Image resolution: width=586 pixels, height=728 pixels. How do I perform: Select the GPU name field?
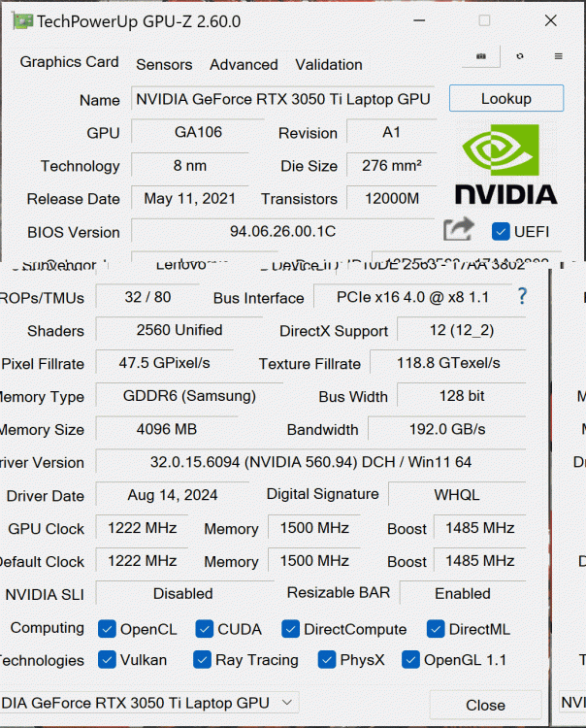[x=282, y=99]
